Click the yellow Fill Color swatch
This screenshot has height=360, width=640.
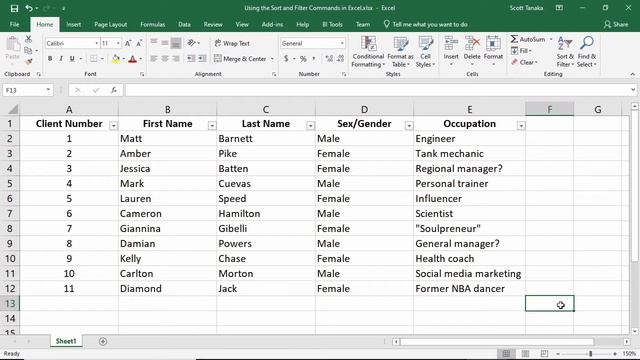(x=116, y=59)
